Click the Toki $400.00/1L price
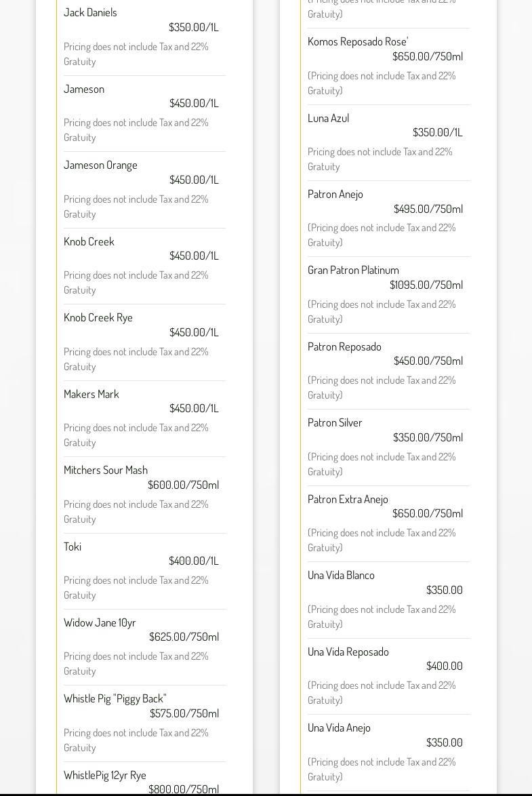 193,561
